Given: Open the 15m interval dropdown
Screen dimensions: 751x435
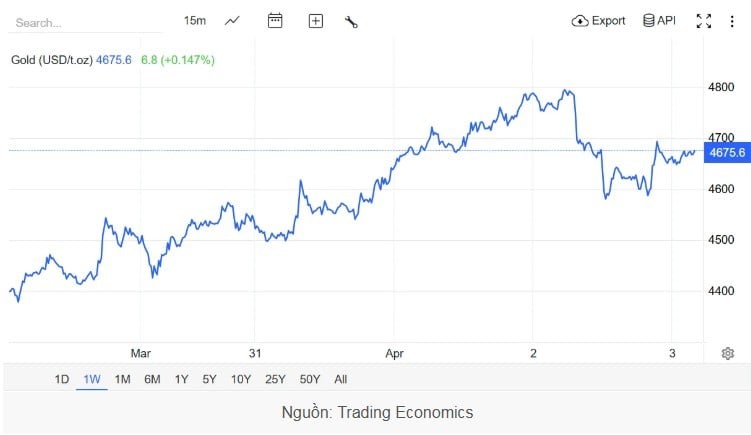Looking at the screenshot, I should coord(194,21).
